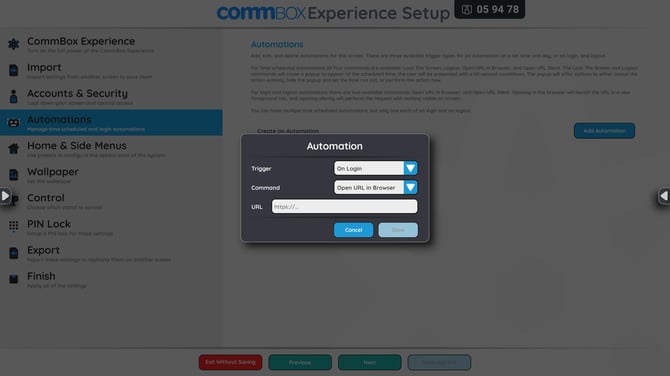Click the Wallpaper image icon
670x376 pixels.
[14, 175]
